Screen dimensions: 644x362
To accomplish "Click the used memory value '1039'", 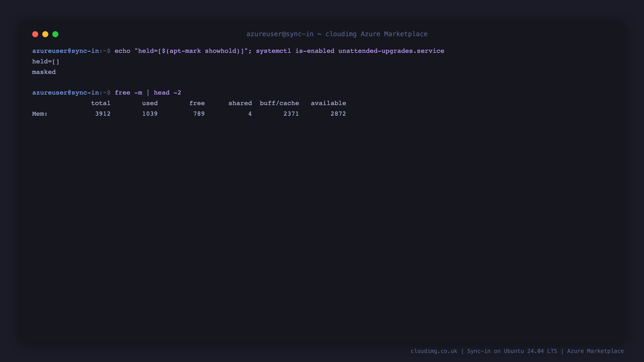I will [150, 114].
